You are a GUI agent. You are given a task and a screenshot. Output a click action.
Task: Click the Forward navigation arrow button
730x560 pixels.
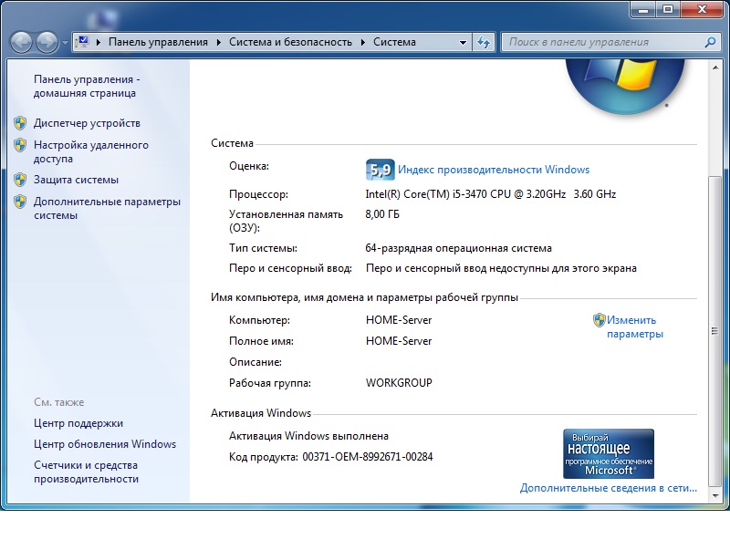pyautogui.click(x=47, y=42)
